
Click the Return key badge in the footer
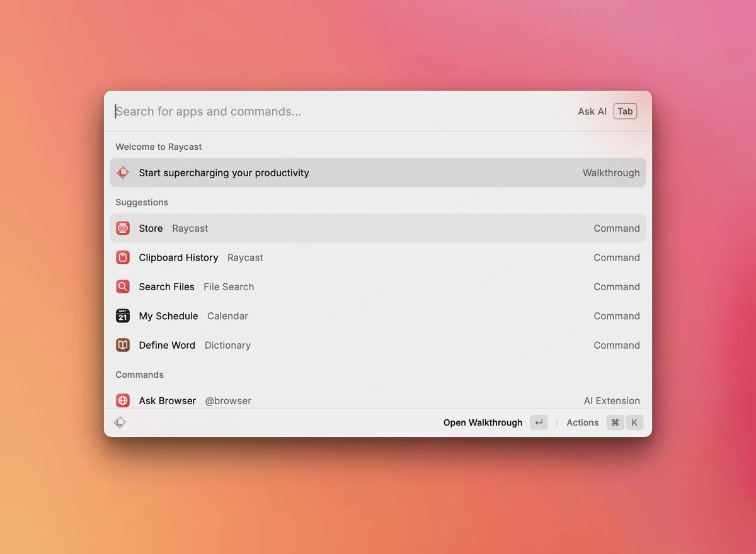[x=539, y=422]
